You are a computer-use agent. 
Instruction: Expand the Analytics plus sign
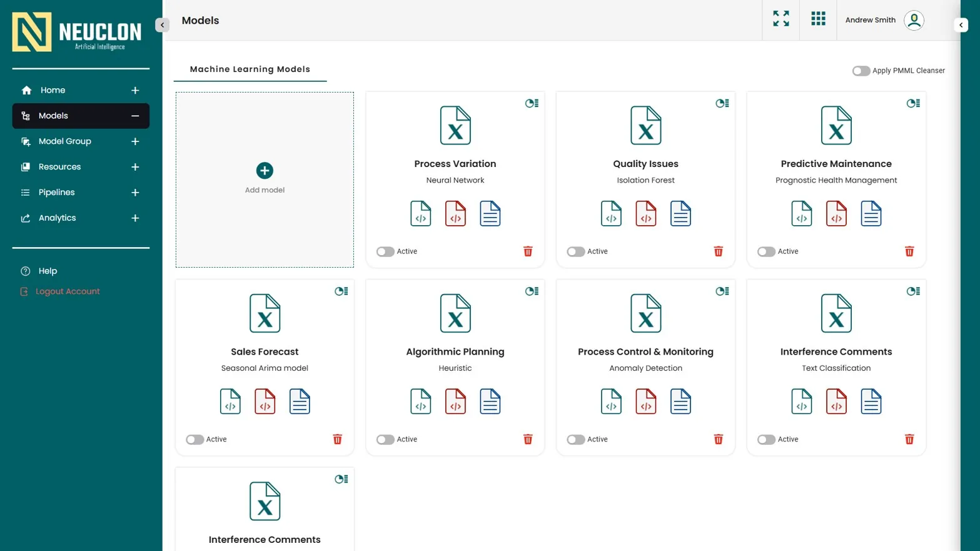[x=135, y=218]
